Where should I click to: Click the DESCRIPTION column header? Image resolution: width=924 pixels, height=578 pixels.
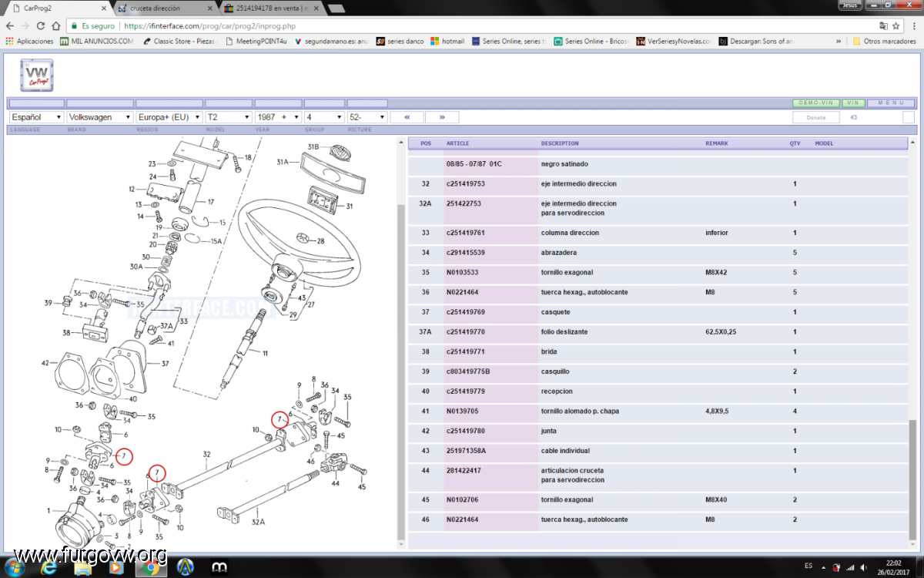[x=560, y=143]
